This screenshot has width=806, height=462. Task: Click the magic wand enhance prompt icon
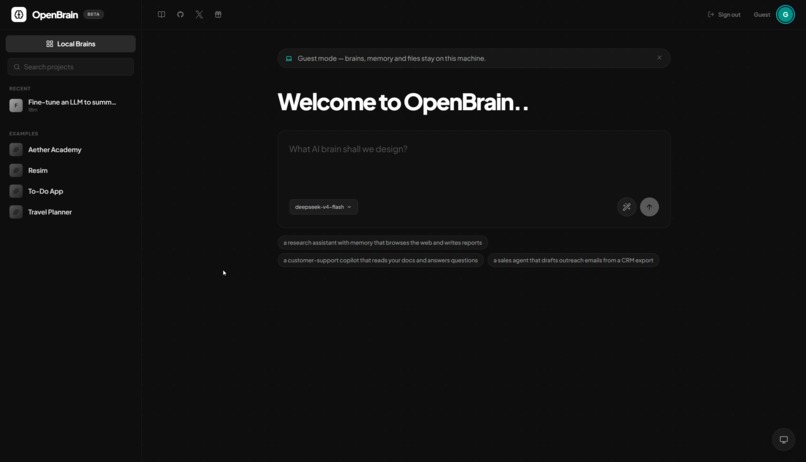[627, 207]
